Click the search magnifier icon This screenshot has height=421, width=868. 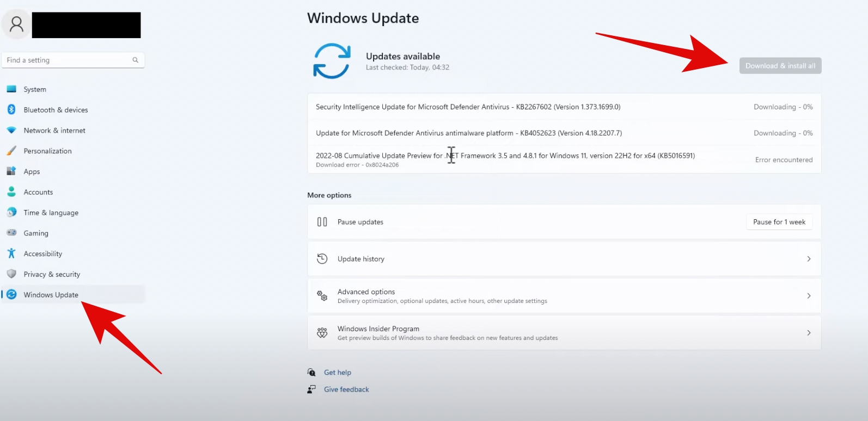[x=135, y=60]
